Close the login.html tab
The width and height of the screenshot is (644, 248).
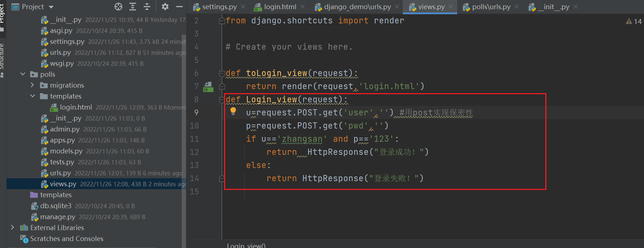tap(303, 7)
